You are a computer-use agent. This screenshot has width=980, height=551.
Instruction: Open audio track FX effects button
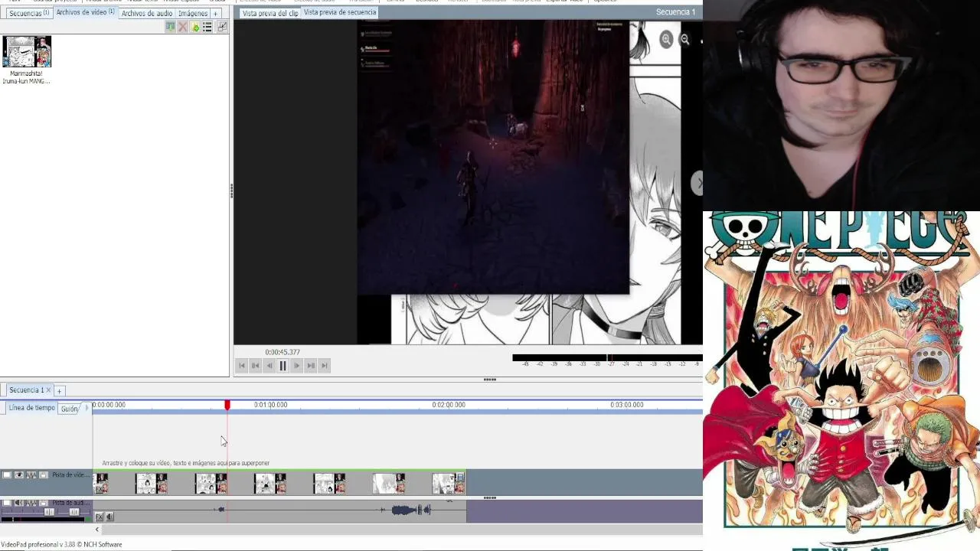99,517
